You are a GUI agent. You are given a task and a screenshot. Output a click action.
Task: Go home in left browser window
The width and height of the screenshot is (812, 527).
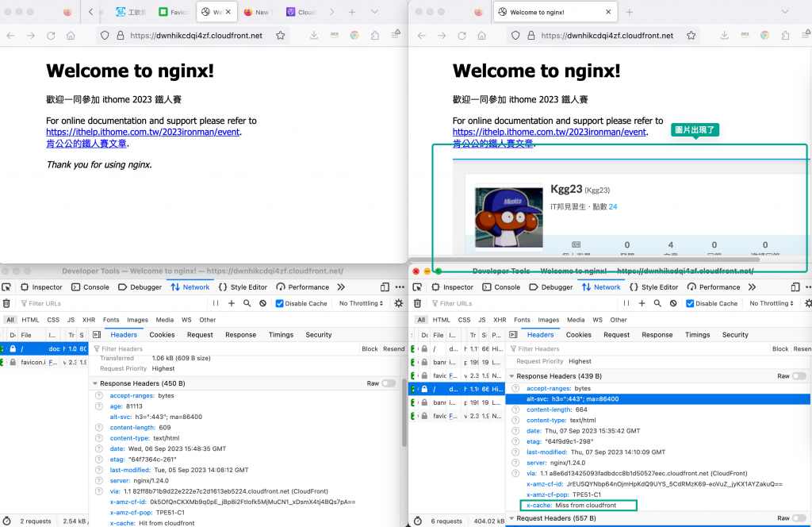(x=71, y=36)
